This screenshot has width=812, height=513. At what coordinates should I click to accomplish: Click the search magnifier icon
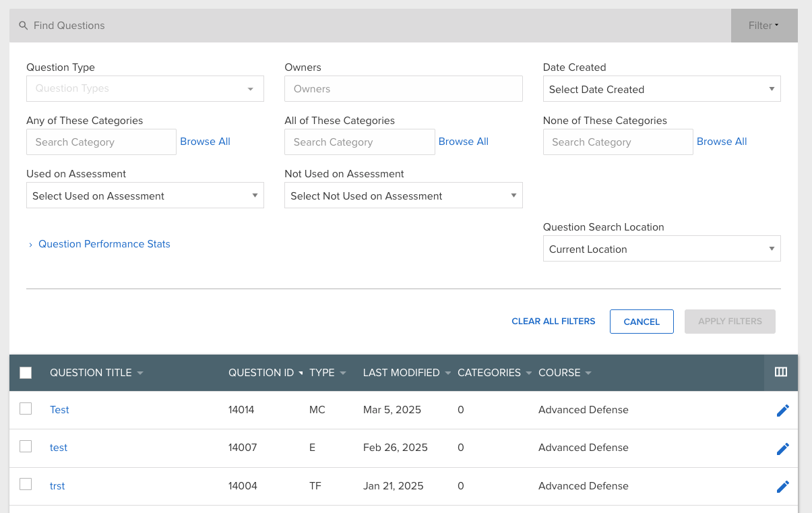tap(24, 26)
